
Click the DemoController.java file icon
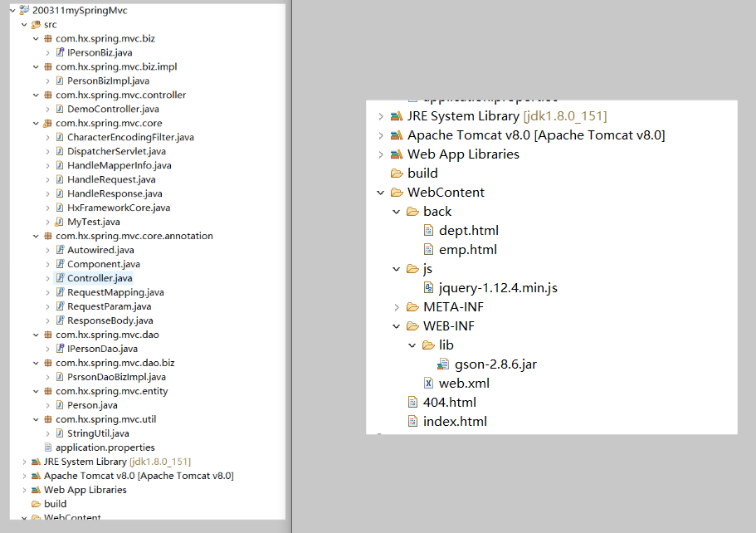click(x=60, y=109)
